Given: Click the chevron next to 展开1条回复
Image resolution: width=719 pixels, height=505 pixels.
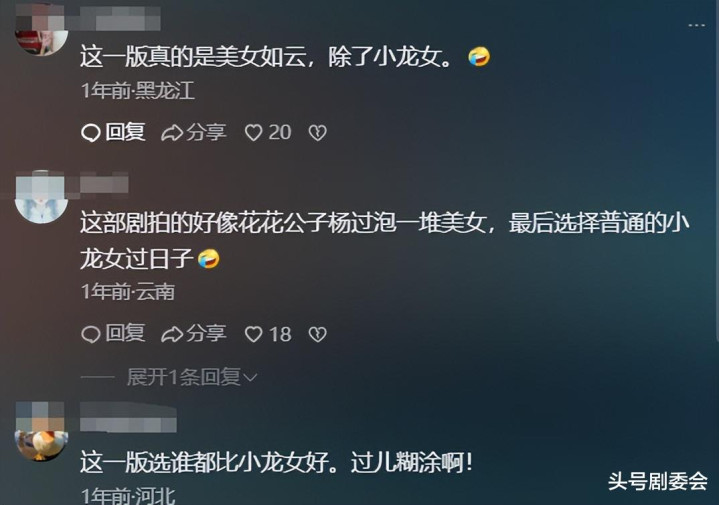Looking at the screenshot, I should (250, 377).
